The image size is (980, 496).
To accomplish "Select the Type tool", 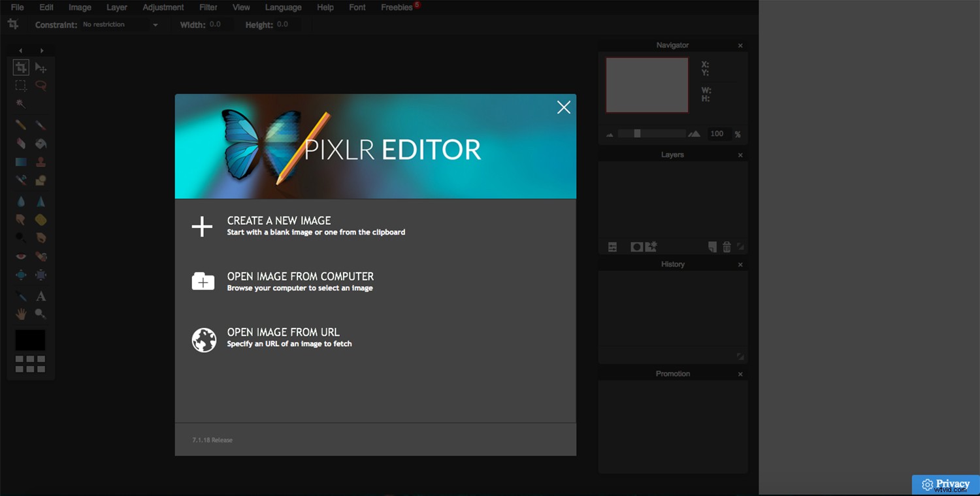I will [41, 295].
